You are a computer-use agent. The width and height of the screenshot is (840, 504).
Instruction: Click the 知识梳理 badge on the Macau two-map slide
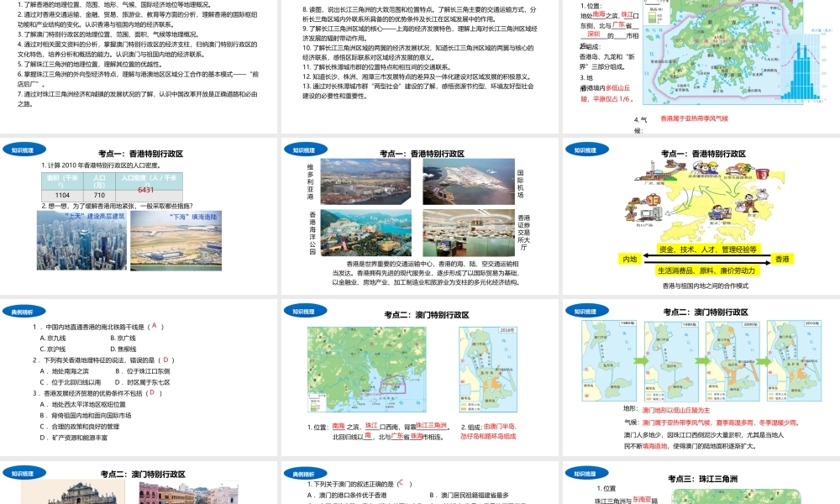pyautogui.click(x=305, y=311)
